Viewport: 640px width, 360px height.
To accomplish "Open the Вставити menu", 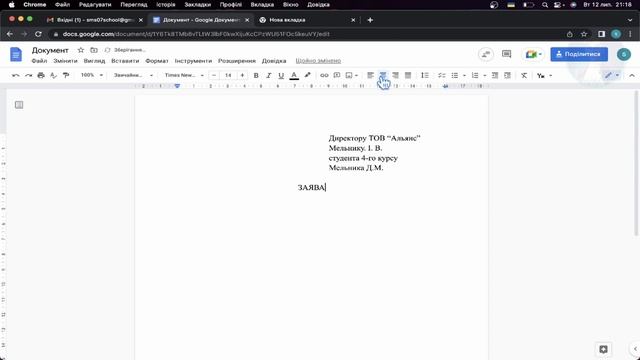I will point(125,61).
